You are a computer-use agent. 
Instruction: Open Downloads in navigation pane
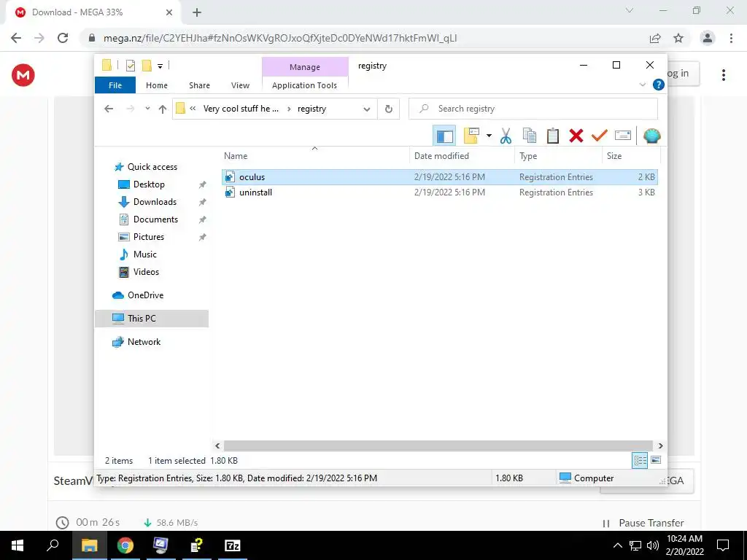[x=155, y=202]
